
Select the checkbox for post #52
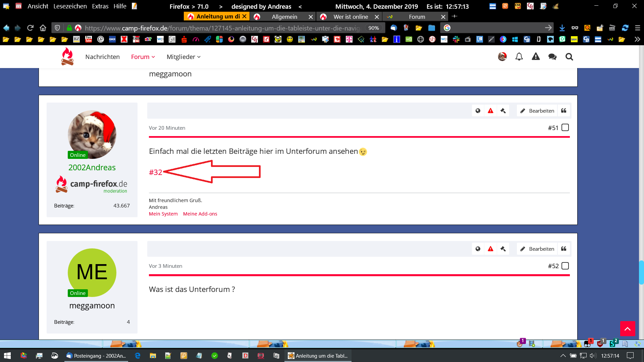click(x=565, y=266)
